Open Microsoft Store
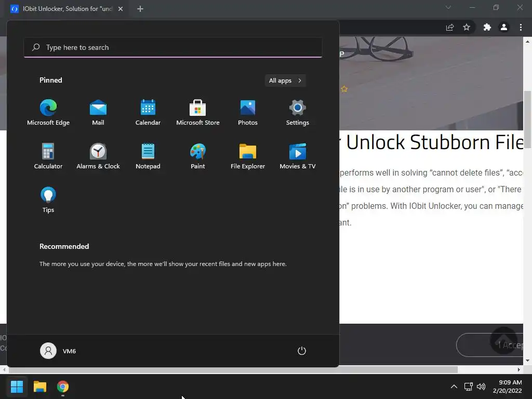Image resolution: width=532 pixels, height=399 pixels. [198, 112]
